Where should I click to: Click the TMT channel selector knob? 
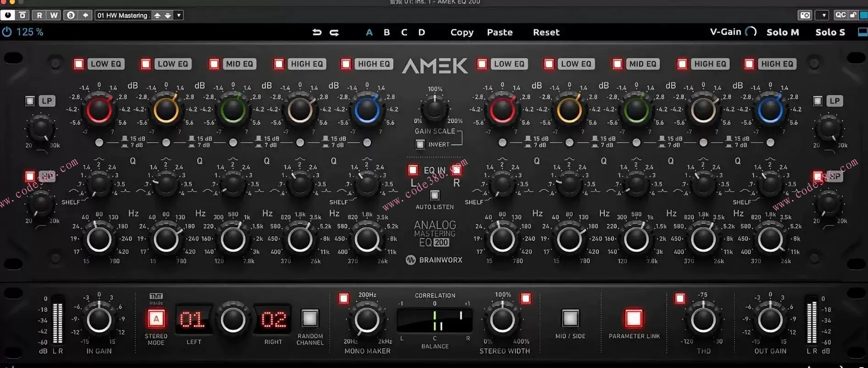pos(233,320)
